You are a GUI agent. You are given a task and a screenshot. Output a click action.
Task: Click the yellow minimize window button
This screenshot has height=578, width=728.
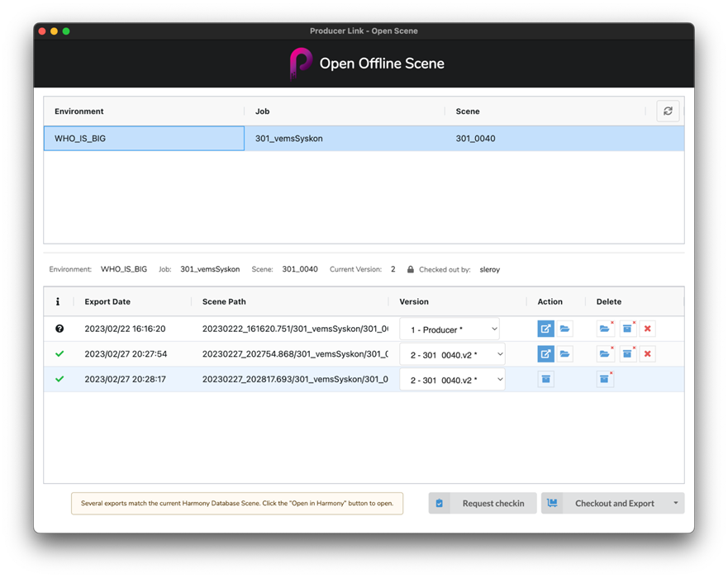click(x=54, y=31)
